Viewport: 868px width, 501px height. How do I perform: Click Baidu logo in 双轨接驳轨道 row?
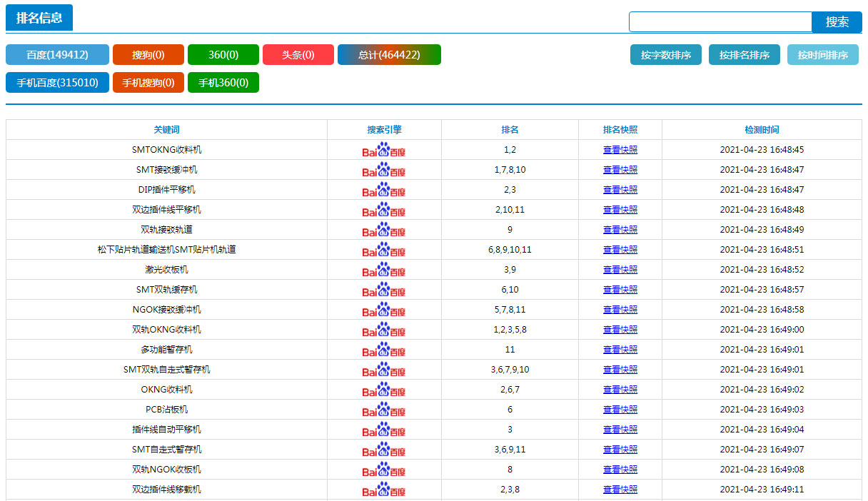[x=384, y=230]
